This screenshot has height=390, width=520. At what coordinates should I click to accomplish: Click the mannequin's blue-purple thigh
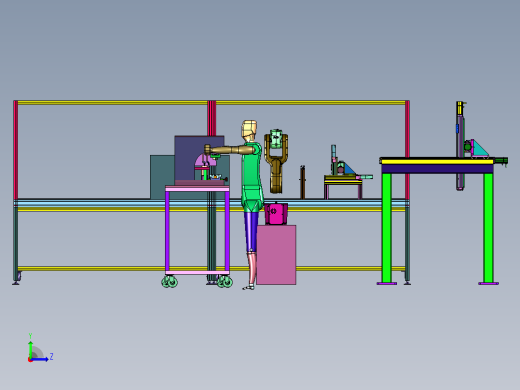(x=251, y=232)
